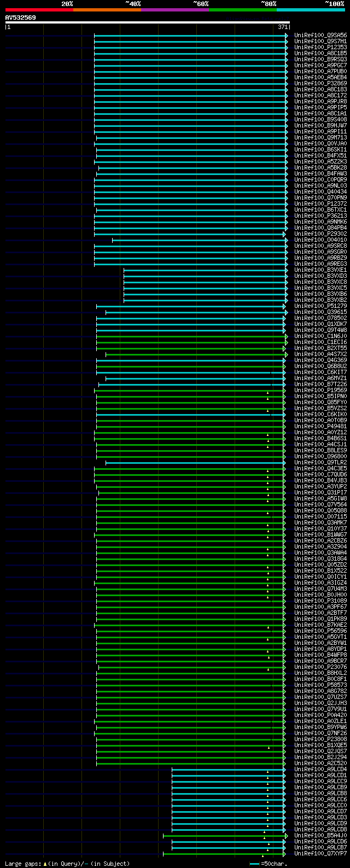Open hit UniRef100_Q9S7H1
Screen dimensions: 350x868
click(x=320, y=41)
